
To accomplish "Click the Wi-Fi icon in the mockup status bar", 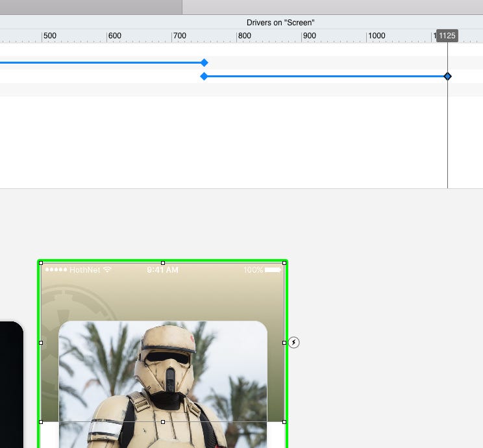I will tap(107, 269).
